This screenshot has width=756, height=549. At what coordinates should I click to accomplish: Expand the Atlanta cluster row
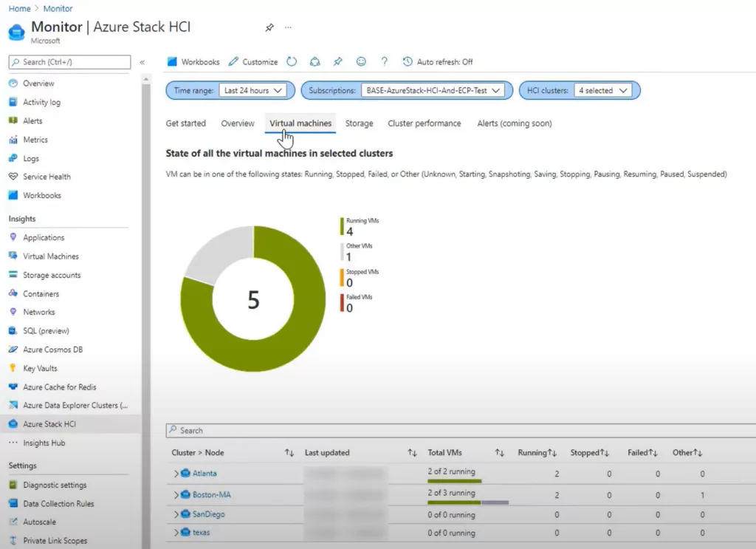pyautogui.click(x=176, y=474)
